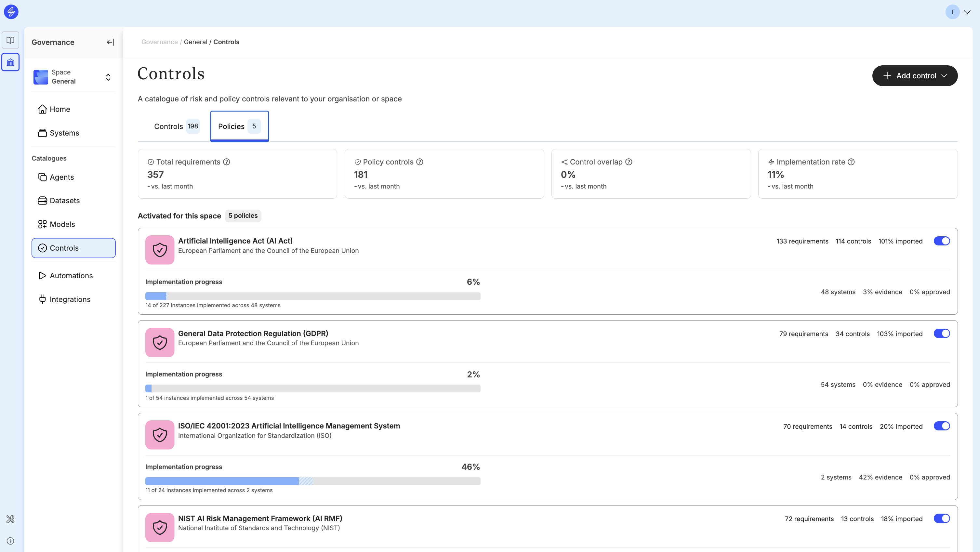Click the Control overlap 0% card
The height and width of the screenshot is (552, 980).
tap(651, 174)
